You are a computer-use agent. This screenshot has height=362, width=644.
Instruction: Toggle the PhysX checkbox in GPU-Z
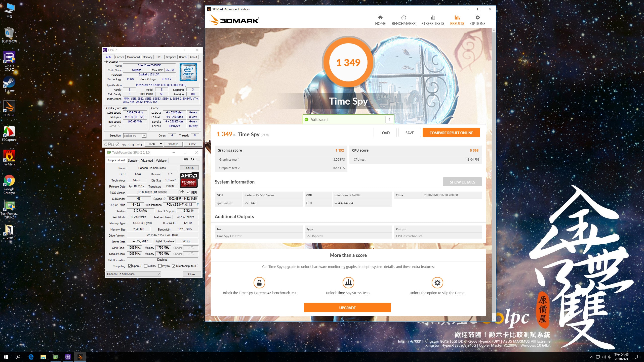tap(160, 266)
